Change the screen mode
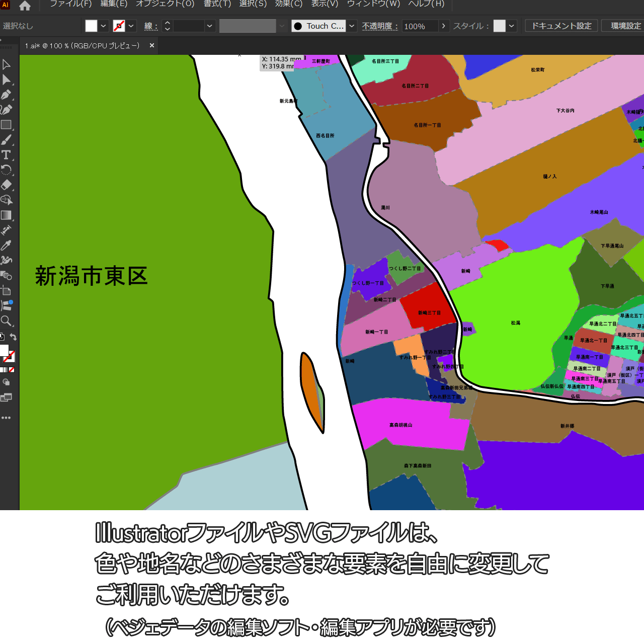This screenshot has height=644, width=644. 6,397
